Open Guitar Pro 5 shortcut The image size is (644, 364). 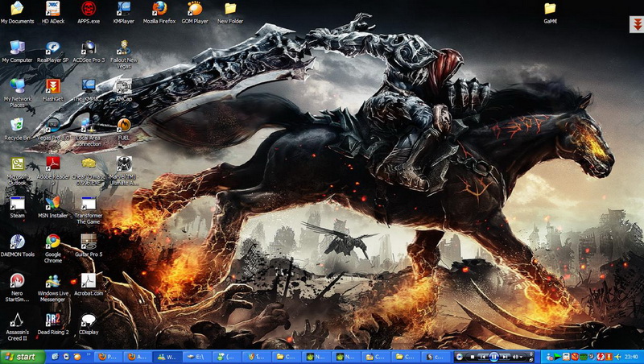click(x=89, y=246)
